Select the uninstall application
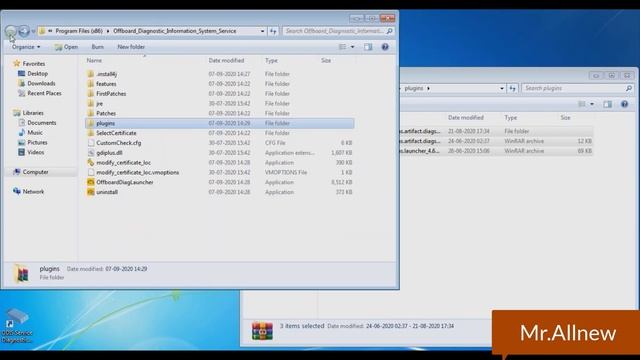640x360 pixels. tap(107, 192)
